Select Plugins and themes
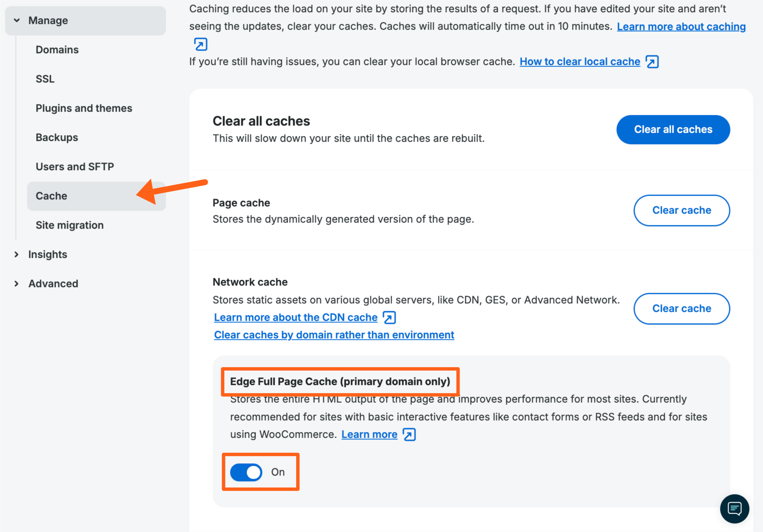The height and width of the screenshot is (532, 763). pos(84,108)
